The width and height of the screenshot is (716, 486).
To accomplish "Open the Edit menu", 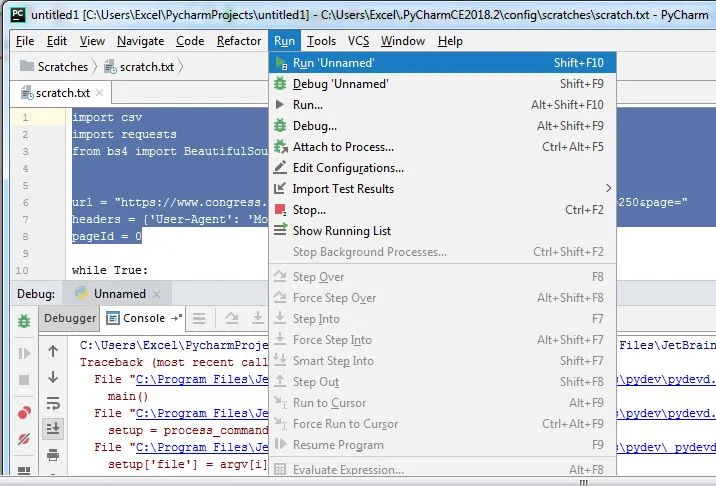I will tap(57, 41).
